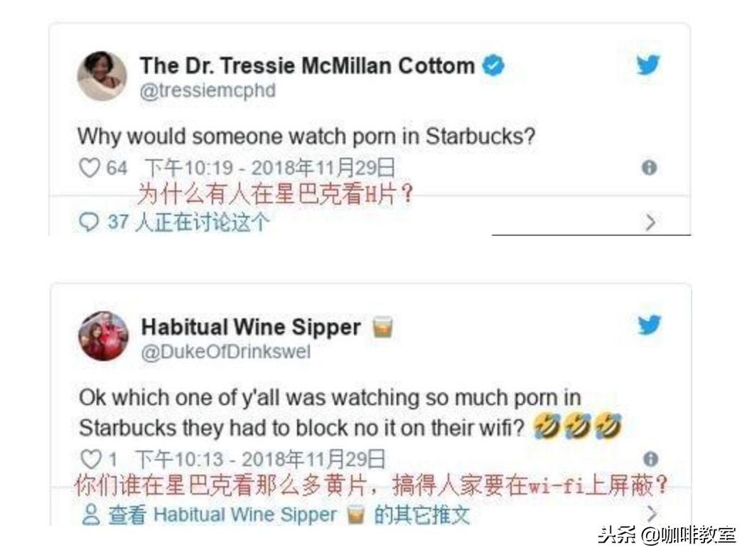Screen dimensions: 752x560
Task: Click the verified badge next to Cottom
Action: point(493,65)
